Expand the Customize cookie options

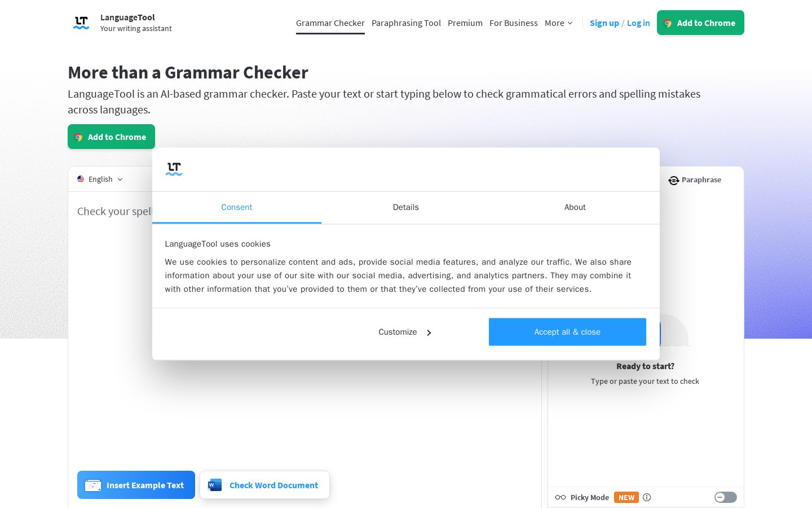[405, 332]
